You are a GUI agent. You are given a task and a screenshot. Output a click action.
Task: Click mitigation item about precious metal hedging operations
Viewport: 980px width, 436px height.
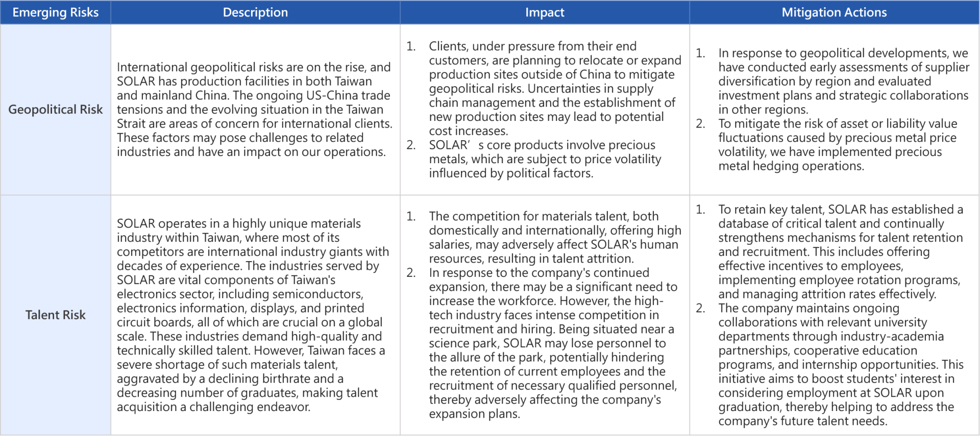coord(837,145)
